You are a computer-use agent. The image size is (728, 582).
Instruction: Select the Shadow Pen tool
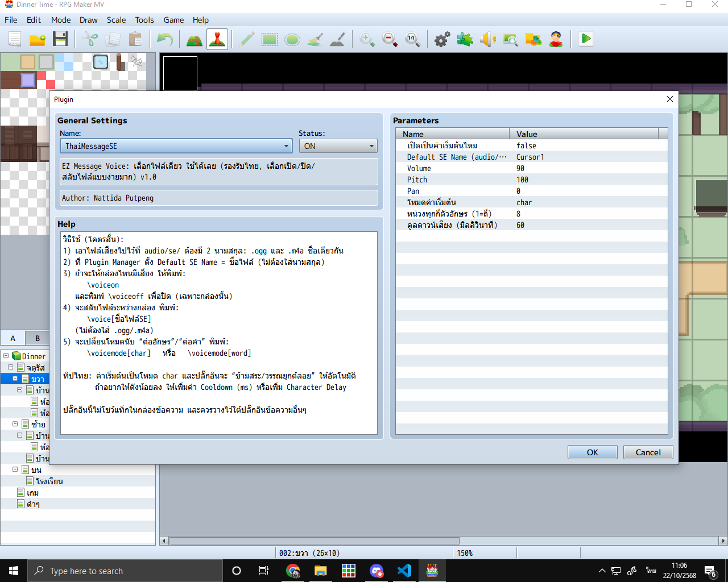(x=338, y=39)
